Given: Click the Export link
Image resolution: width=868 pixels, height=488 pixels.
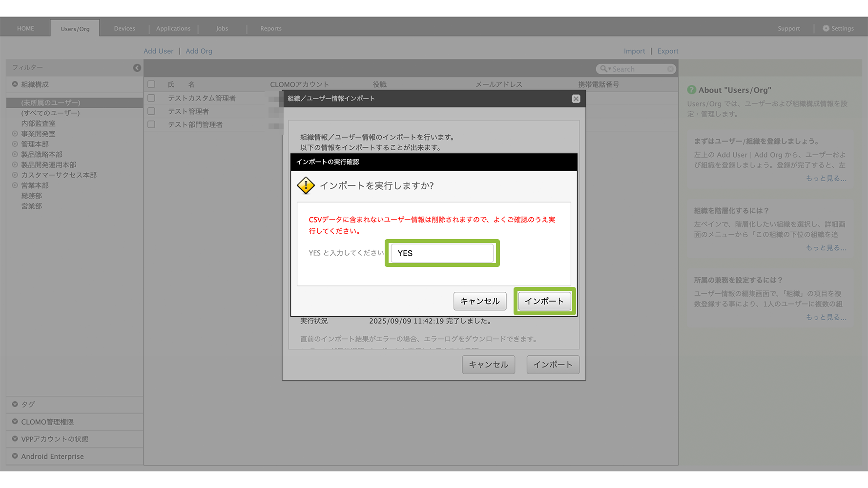Looking at the screenshot, I should [667, 51].
